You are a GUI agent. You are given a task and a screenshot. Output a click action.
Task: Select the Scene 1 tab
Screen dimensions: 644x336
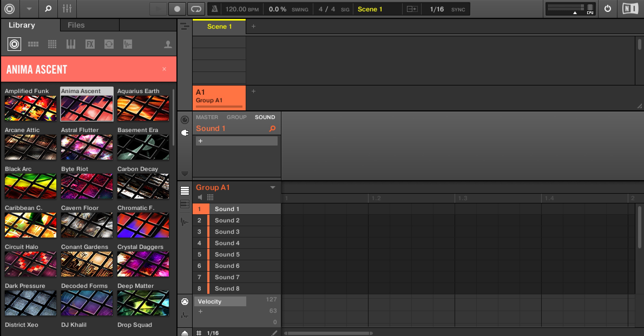click(219, 27)
